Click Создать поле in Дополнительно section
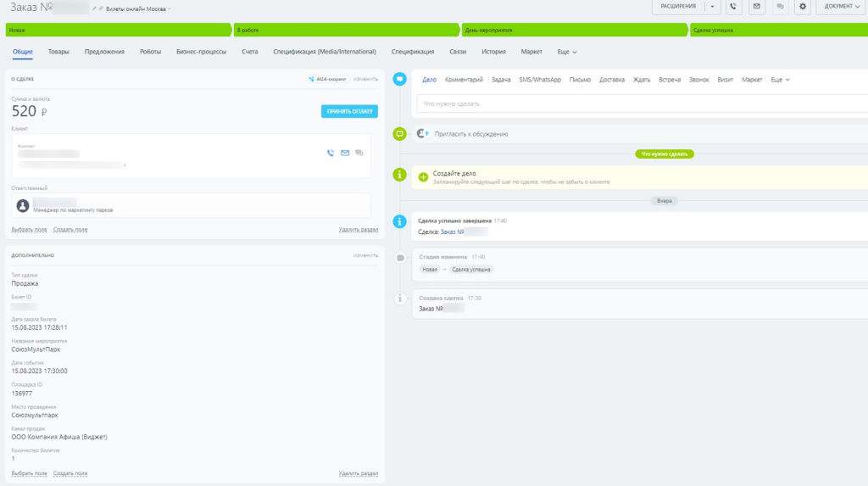This screenshot has width=868, height=486. (x=70, y=473)
